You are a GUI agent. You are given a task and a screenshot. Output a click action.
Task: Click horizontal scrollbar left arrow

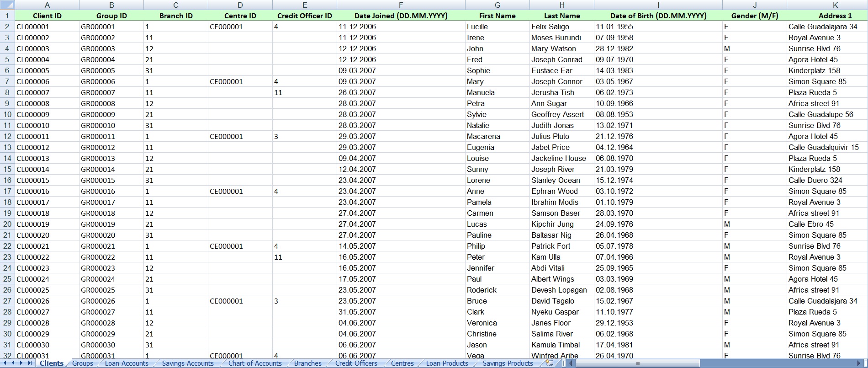(571, 363)
